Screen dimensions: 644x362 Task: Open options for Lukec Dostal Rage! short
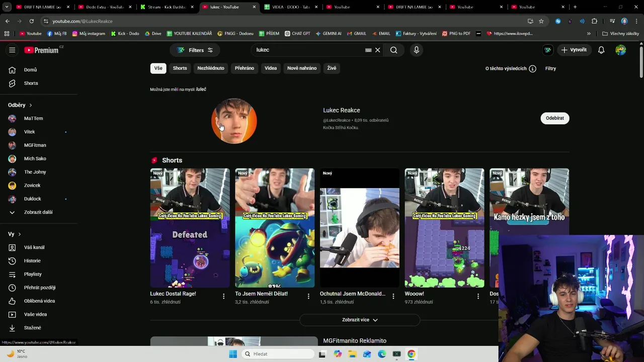tap(224, 296)
